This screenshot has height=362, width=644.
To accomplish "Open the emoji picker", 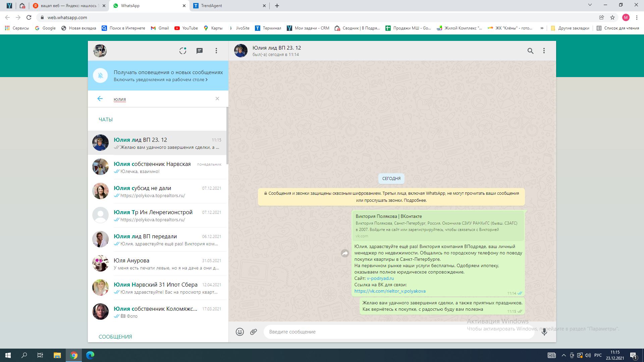I will coord(239,332).
